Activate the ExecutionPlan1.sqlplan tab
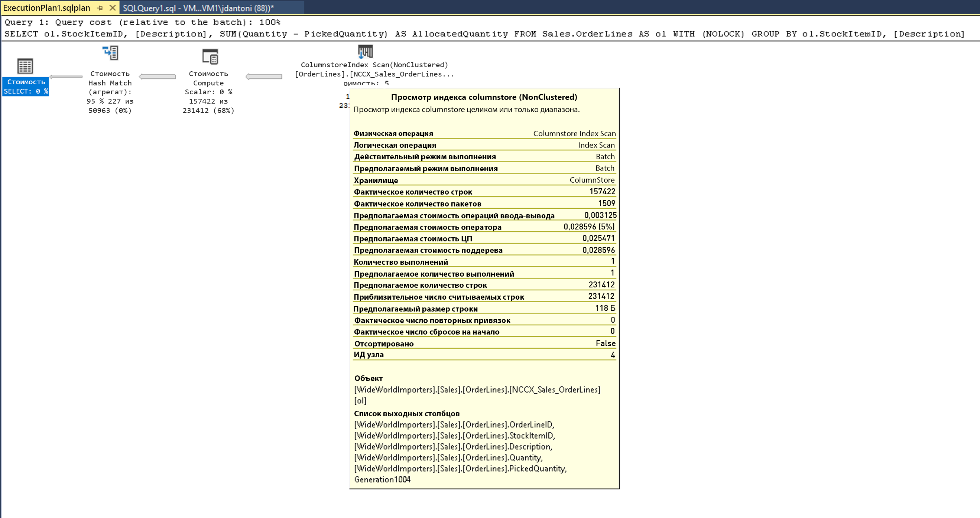980x518 pixels. 46,8
